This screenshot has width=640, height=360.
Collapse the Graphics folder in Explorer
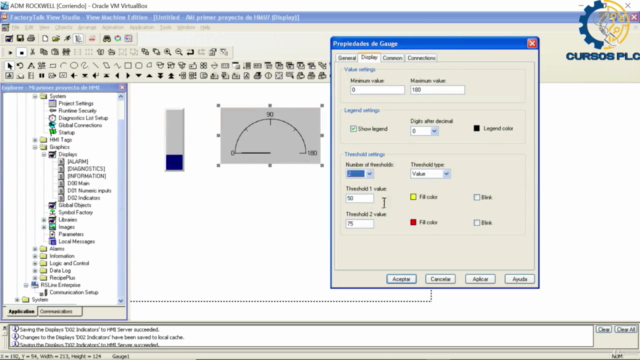coord(35,147)
